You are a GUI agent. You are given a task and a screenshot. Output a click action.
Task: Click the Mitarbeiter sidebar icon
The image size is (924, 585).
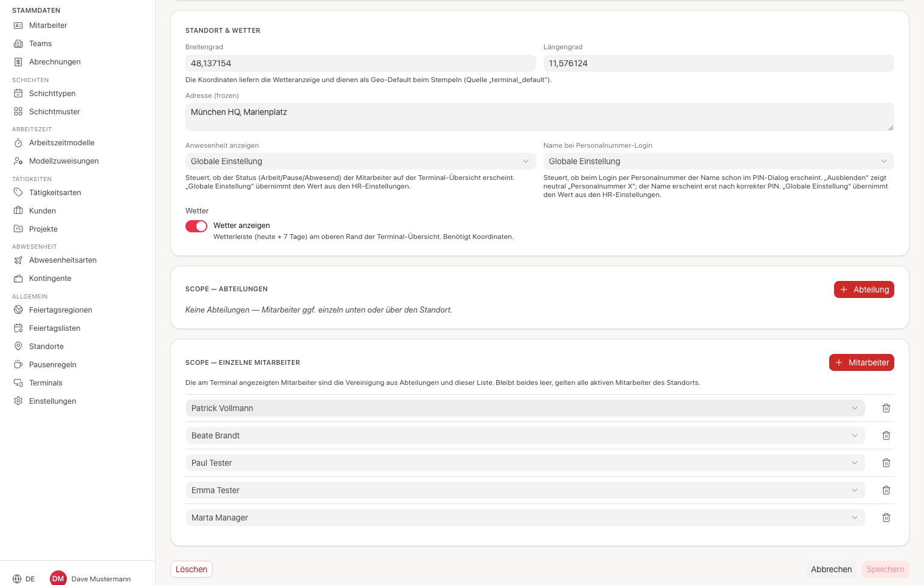pyautogui.click(x=18, y=26)
